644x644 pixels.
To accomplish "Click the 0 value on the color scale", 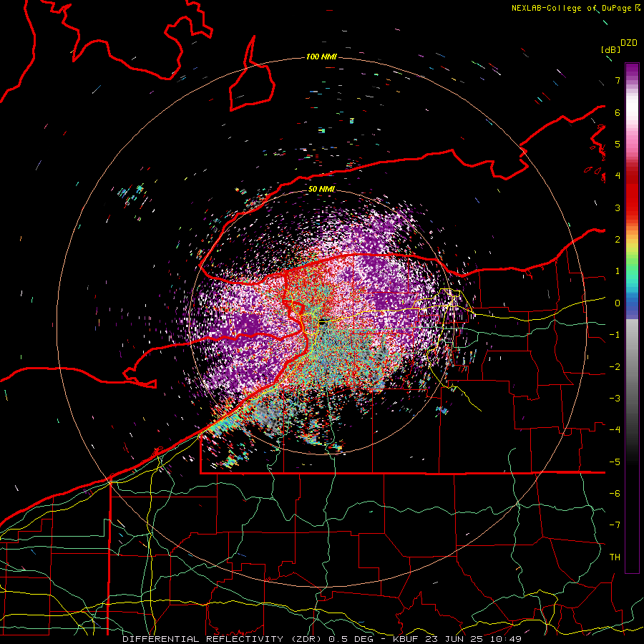I will coord(618,303).
